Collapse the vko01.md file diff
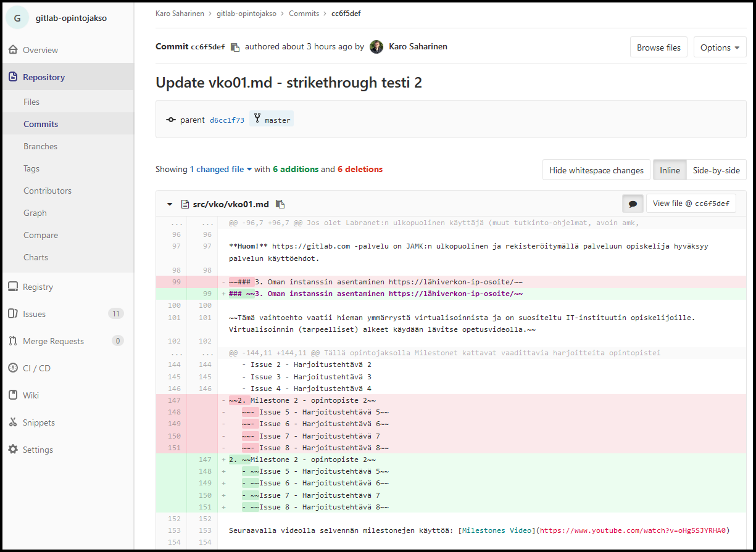This screenshot has height=552, width=756. coord(170,204)
